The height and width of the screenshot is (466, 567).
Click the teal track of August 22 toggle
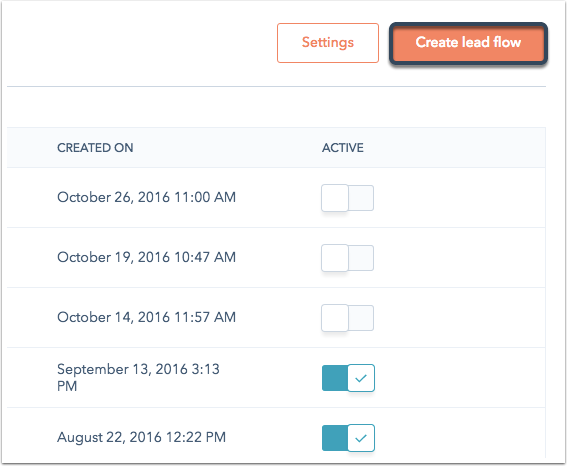335,438
